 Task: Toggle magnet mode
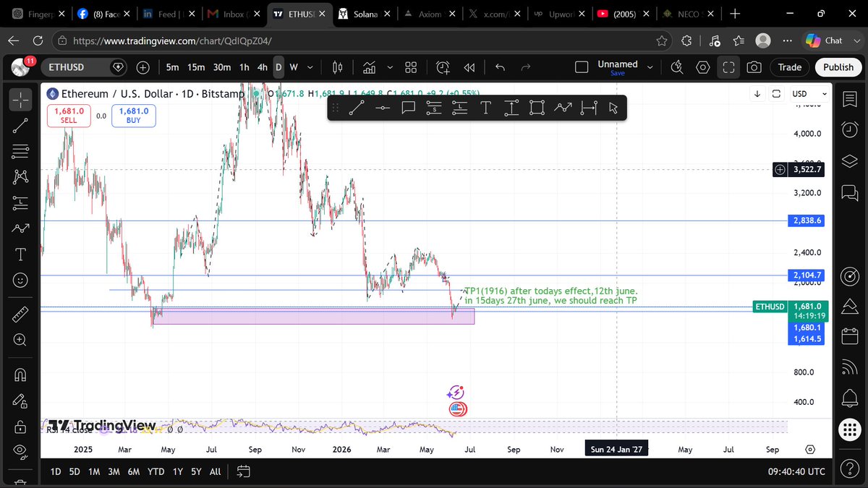click(20, 374)
